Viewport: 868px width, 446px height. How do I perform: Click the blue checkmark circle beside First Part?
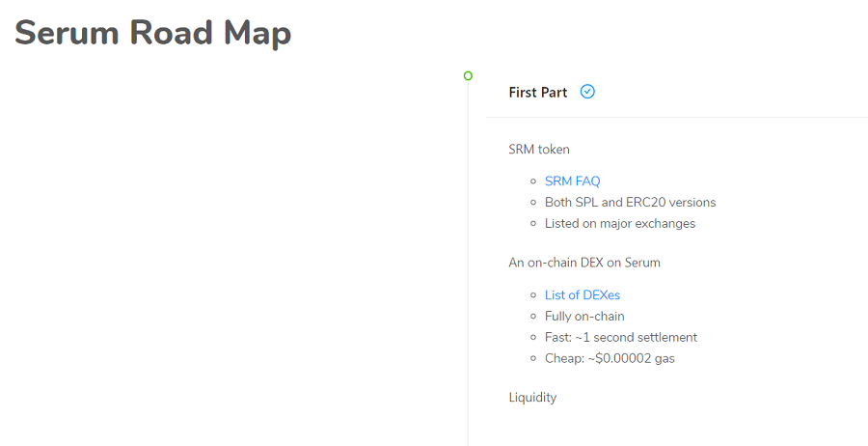point(587,92)
